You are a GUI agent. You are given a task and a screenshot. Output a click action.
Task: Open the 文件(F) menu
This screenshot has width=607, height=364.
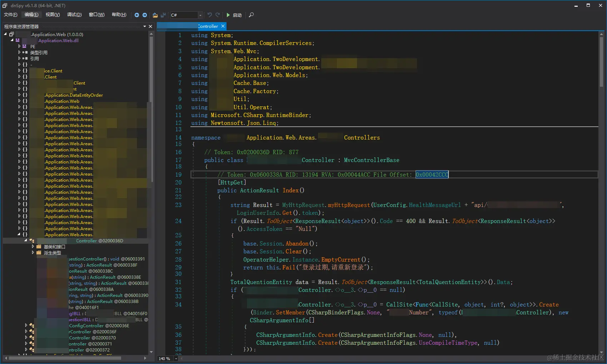click(11, 15)
